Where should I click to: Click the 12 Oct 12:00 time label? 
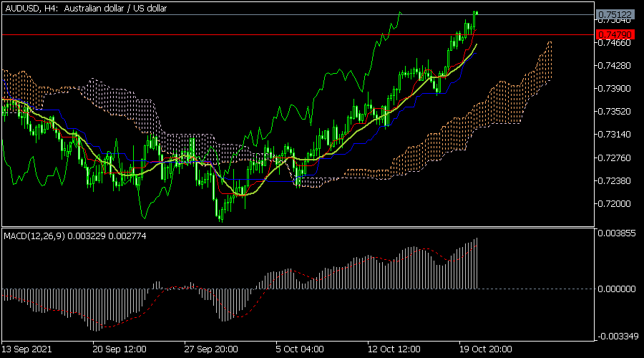click(x=394, y=349)
